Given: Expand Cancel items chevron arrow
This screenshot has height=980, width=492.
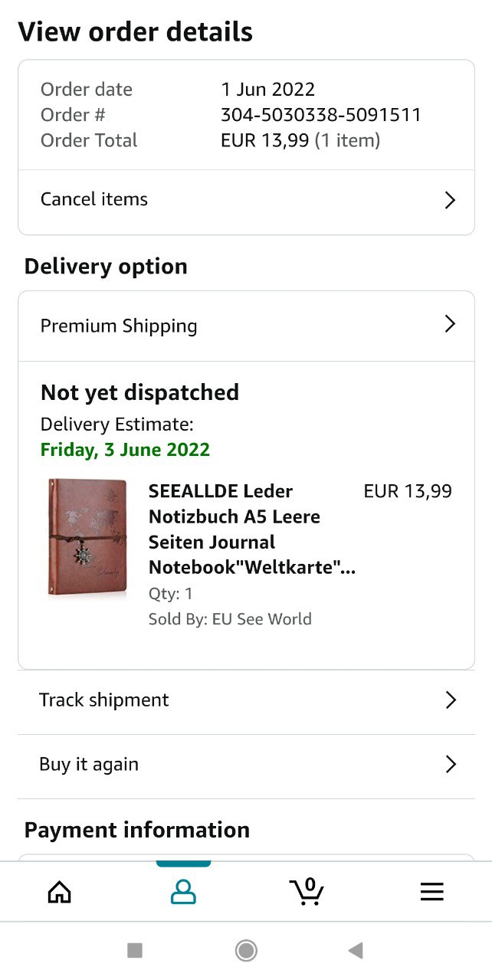Looking at the screenshot, I should pyautogui.click(x=451, y=200).
